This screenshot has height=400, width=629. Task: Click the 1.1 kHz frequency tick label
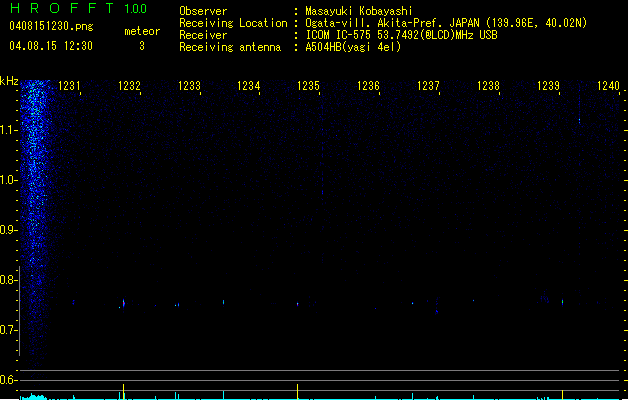(8, 130)
